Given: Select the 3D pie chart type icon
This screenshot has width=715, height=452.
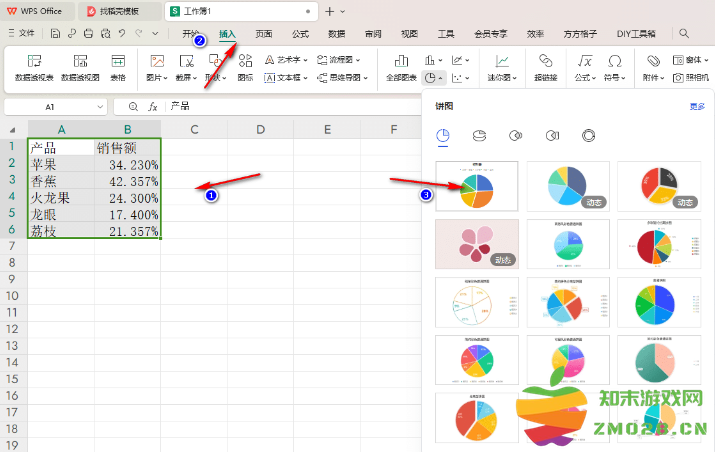Looking at the screenshot, I should pyautogui.click(x=480, y=135).
